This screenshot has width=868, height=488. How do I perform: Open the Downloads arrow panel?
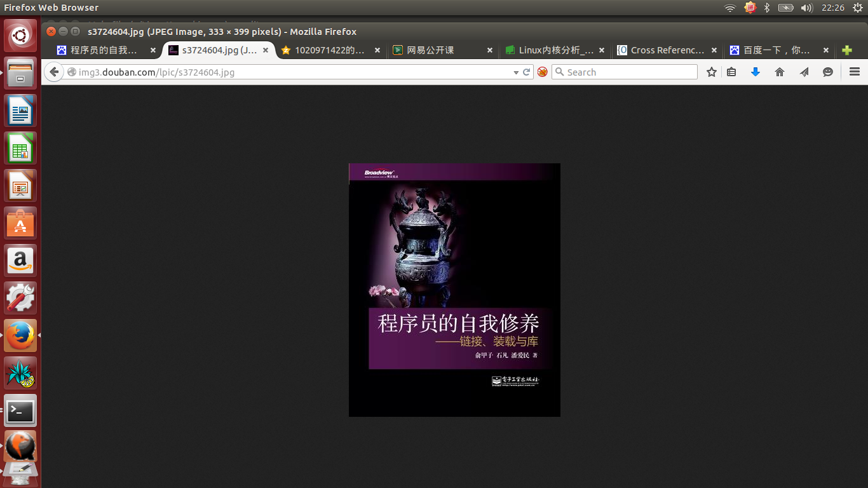point(756,72)
